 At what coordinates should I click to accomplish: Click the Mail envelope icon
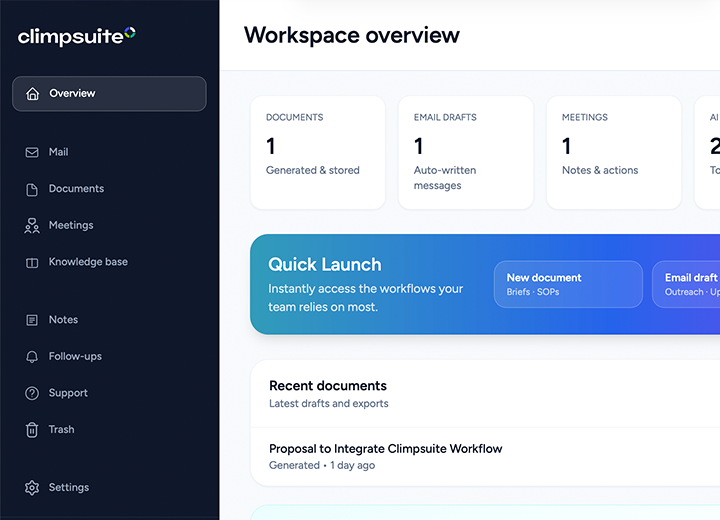32,152
